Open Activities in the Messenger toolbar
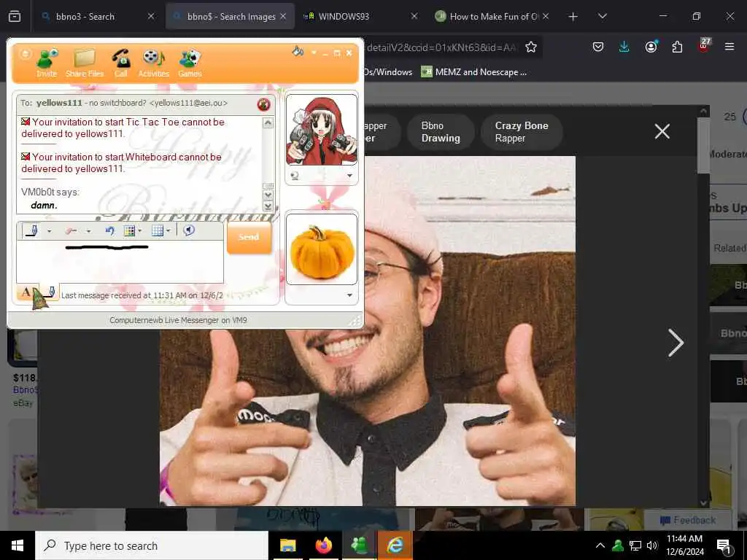 point(153,63)
